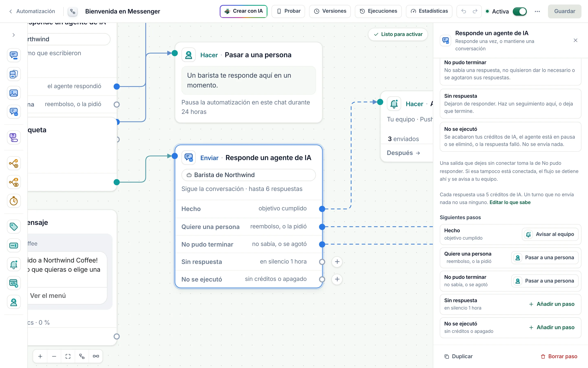Delete step with Borrar paso

559,356
